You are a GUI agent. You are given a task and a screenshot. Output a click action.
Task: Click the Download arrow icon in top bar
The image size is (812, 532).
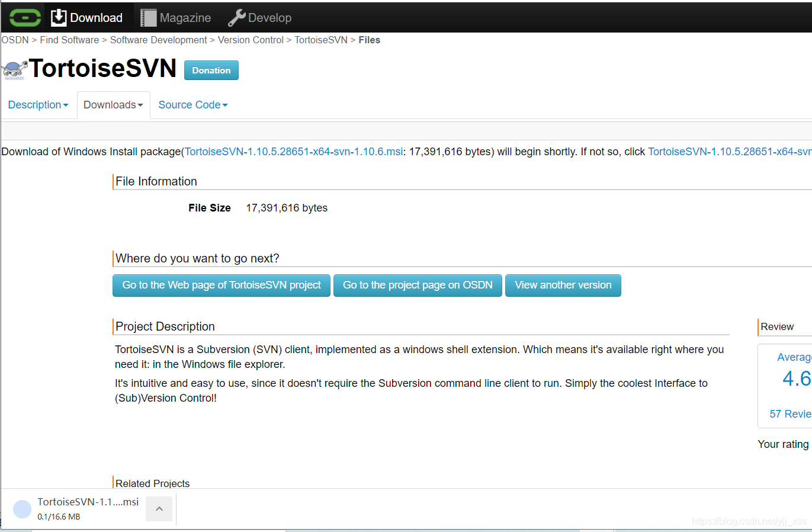click(x=59, y=18)
